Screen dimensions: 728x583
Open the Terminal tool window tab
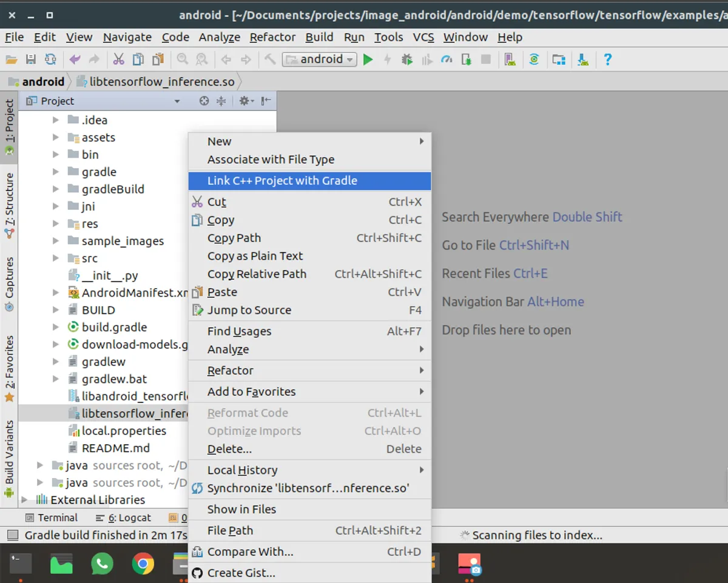(52, 517)
